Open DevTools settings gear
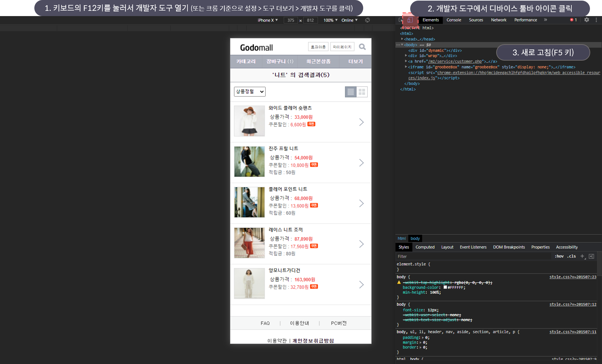This screenshot has width=602, height=364. tap(586, 20)
